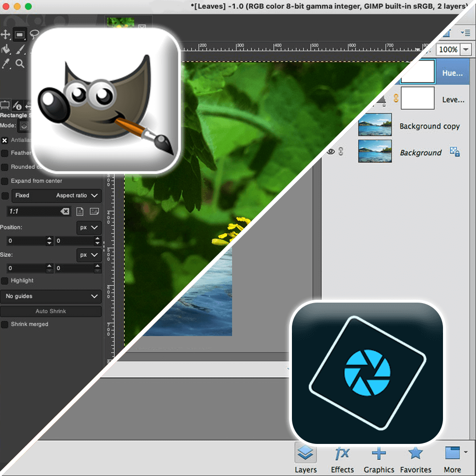Screen dimensions: 476x476
Task: Open the Fixed Aspect ratio dropdown
Action: [x=56, y=196]
